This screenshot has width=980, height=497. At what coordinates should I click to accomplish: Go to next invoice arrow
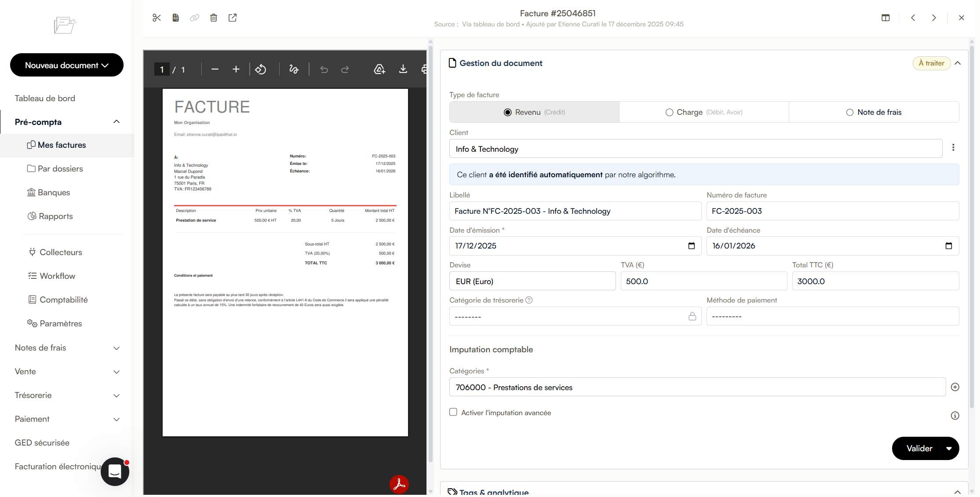pos(934,18)
